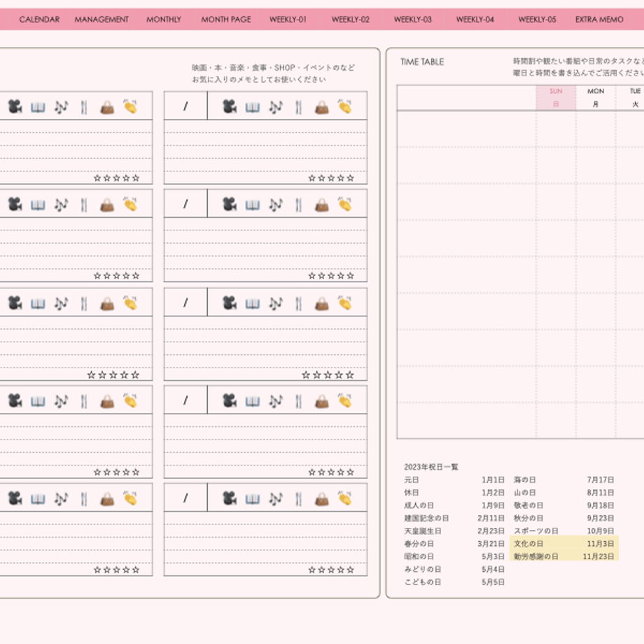
Task: Tap book icon in fourth right-column card
Action: (253, 401)
